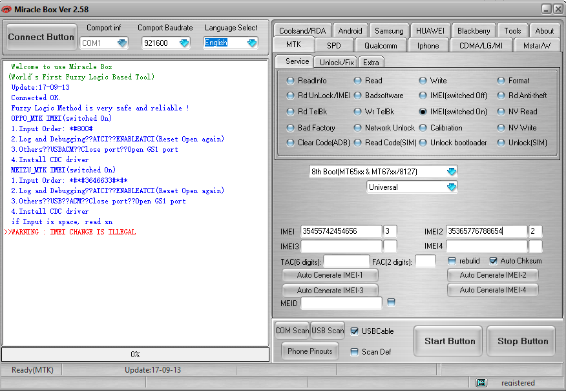Viewport: 566px width, 392px height.
Task: Click the empty IMEI3 input field
Action: (341, 246)
